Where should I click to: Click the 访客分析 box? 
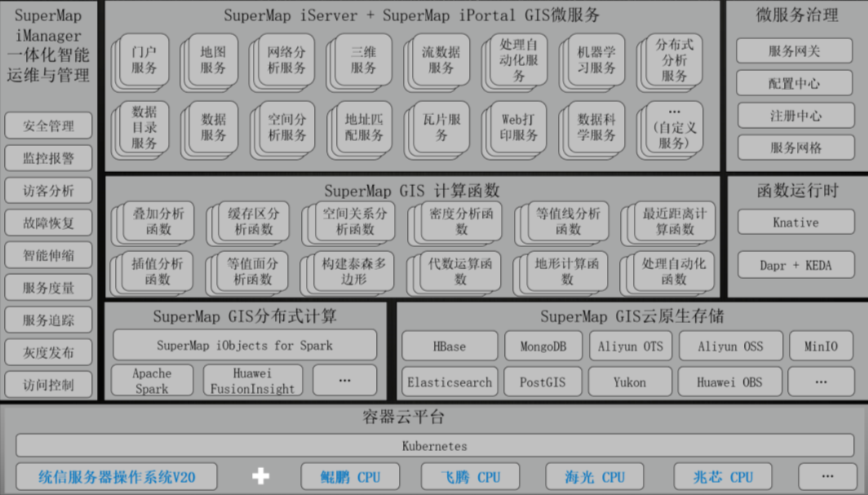pos(48,191)
